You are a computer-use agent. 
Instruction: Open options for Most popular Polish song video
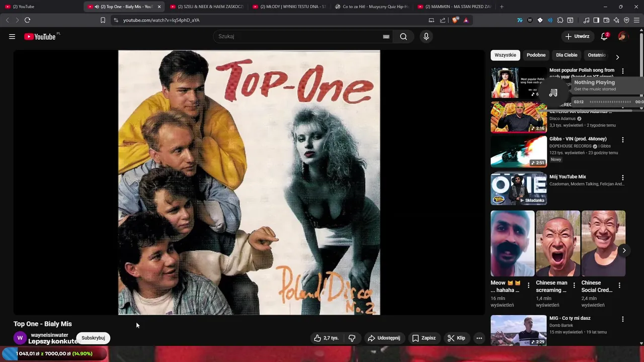point(623,71)
